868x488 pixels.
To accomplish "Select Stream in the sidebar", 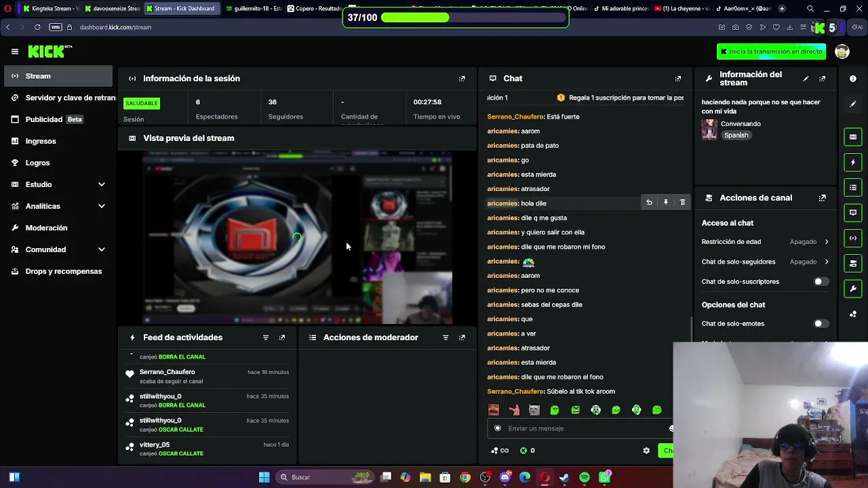I will click(x=58, y=76).
